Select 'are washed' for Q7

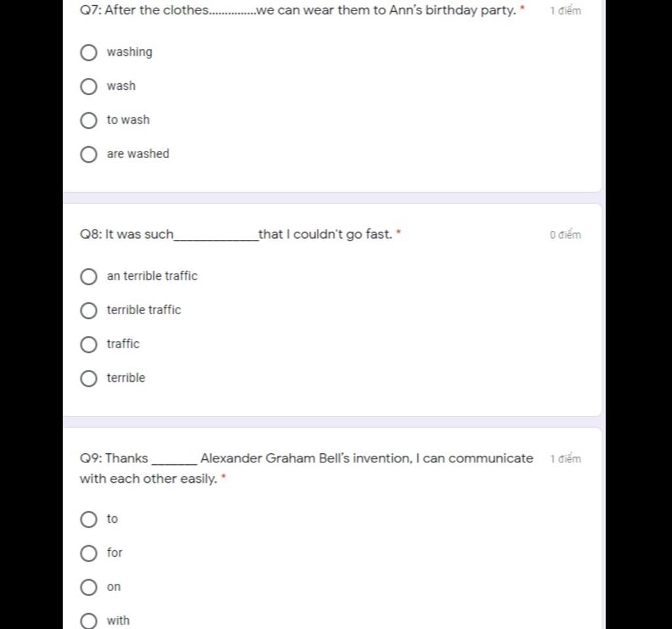tap(89, 155)
